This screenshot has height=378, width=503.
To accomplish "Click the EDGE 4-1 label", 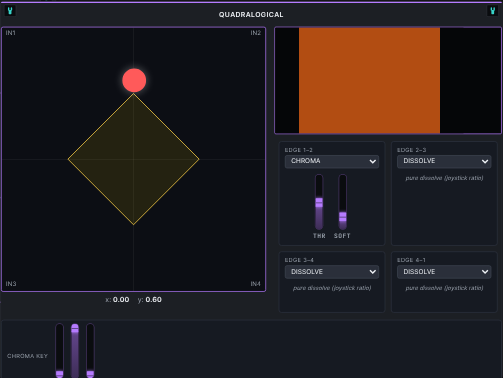I will click(x=411, y=260).
